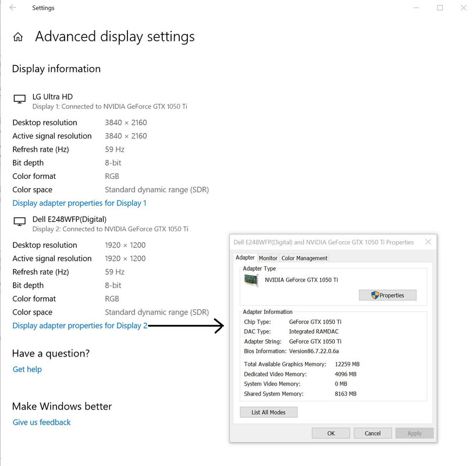This screenshot has height=466, width=476.
Task: Switch to the Monitor tab
Action: click(268, 258)
